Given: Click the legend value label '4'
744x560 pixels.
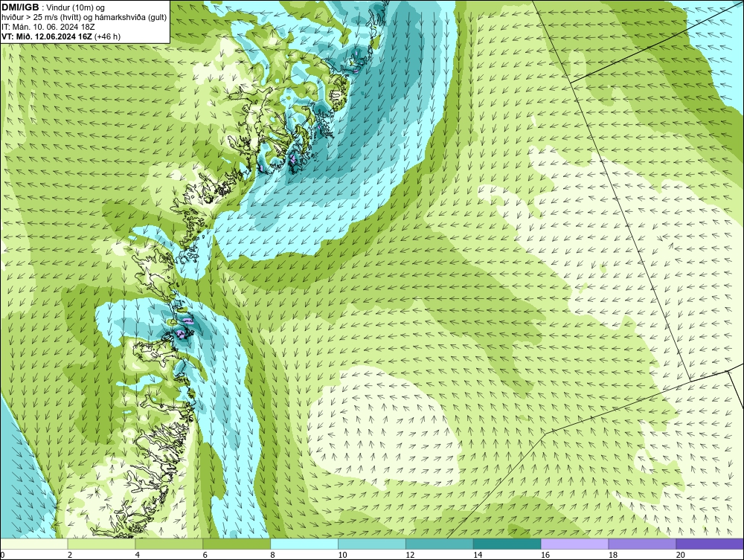Looking at the screenshot, I should pyautogui.click(x=138, y=555).
